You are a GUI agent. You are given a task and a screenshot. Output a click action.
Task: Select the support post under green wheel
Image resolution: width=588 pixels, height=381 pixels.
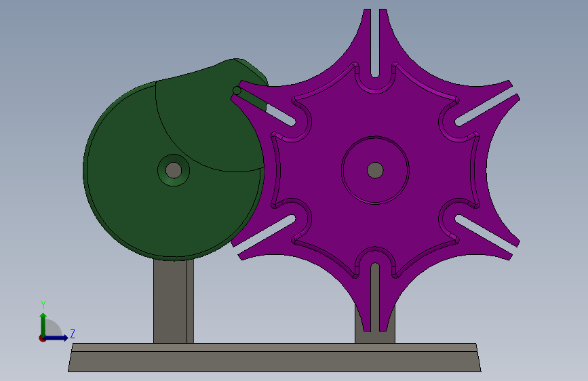tap(174, 301)
